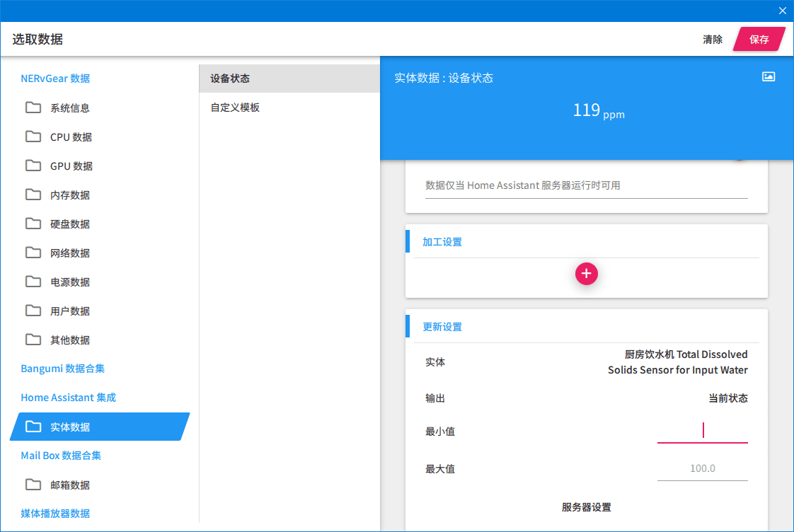Open the 系统信息 folder
The width and height of the screenshot is (794, 532).
[x=99, y=108]
